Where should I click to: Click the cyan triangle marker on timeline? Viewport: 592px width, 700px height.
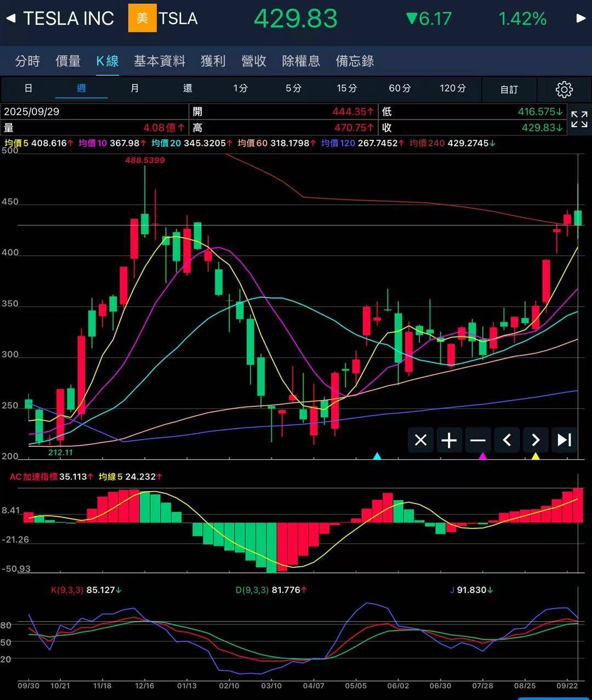[x=377, y=456]
